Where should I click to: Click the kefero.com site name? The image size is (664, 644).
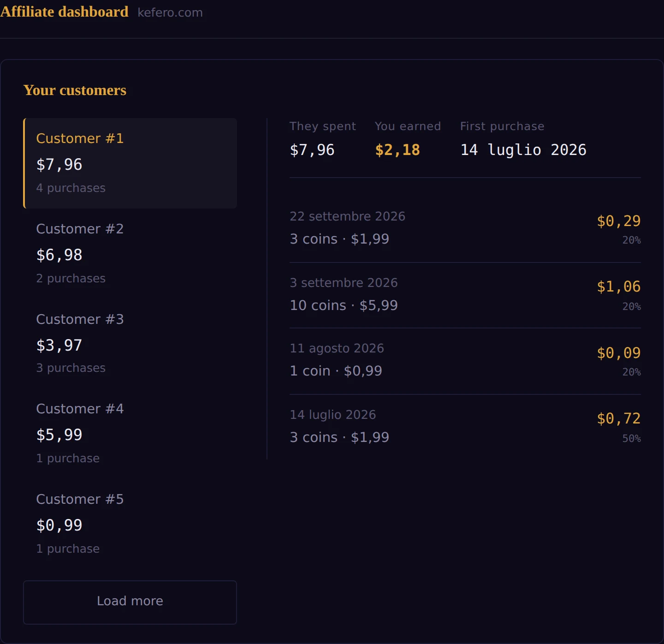pyautogui.click(x=170, y=12)
